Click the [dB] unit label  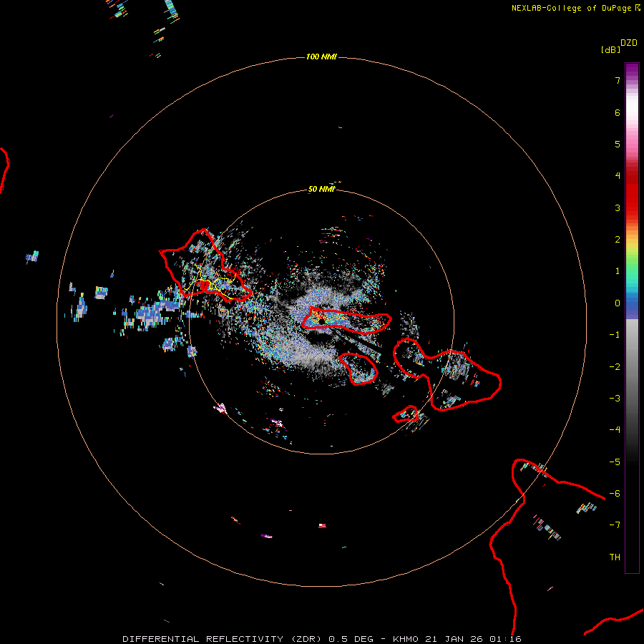click(x=610, y=49)
